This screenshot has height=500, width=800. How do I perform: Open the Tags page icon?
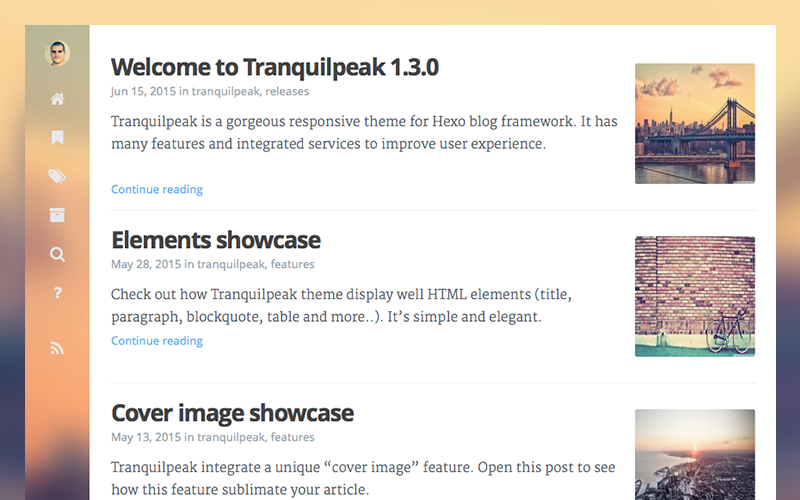(57, 177)
